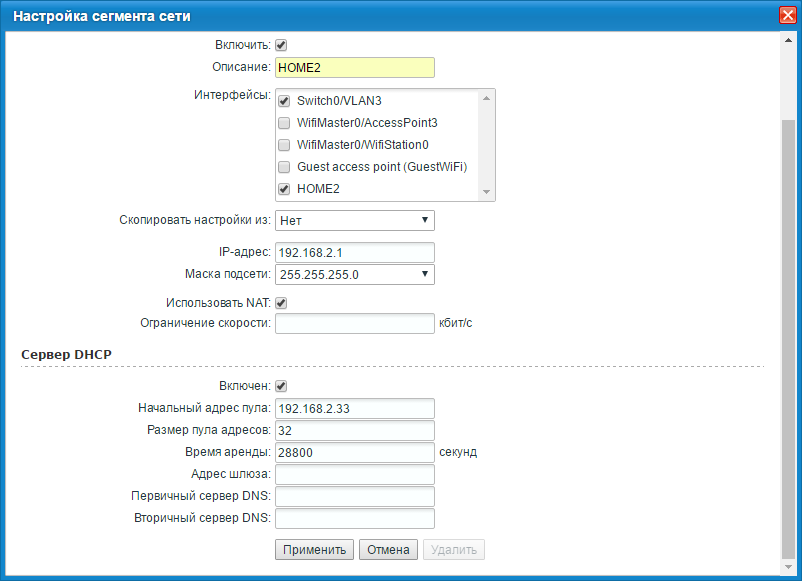
Task: Select Guest access point (GuestWiFi) checkbox
Action: pyautogui.click(x=284, y=167)
